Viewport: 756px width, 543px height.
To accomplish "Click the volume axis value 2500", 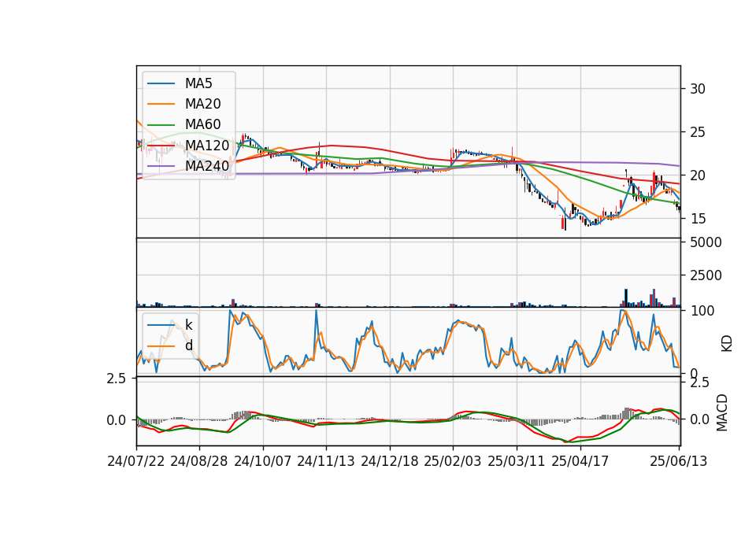I will pos(706,275).
